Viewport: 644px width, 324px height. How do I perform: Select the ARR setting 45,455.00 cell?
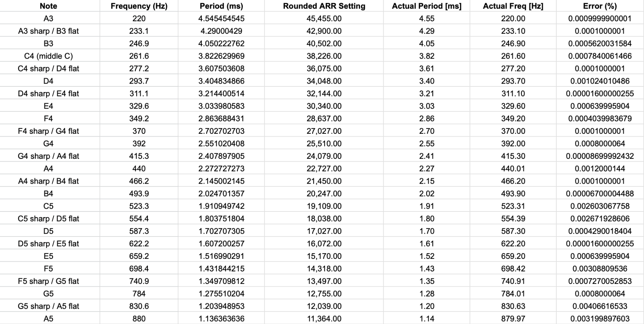point(324,18)
